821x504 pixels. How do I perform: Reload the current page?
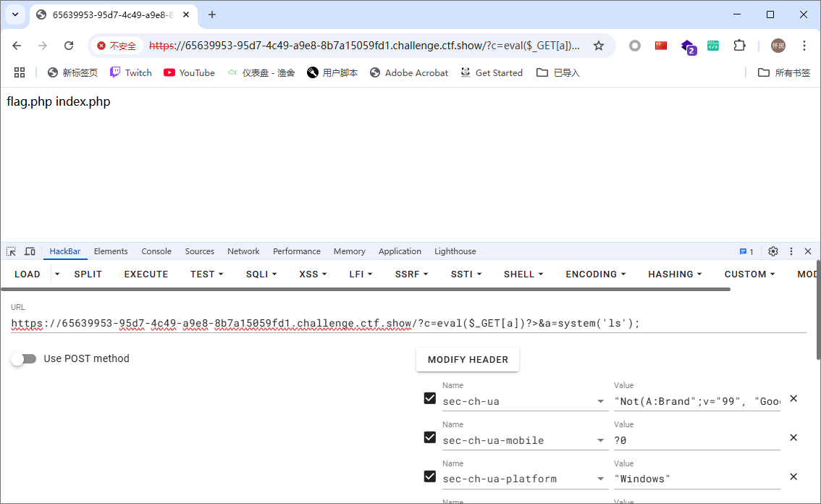click(69, 46)
